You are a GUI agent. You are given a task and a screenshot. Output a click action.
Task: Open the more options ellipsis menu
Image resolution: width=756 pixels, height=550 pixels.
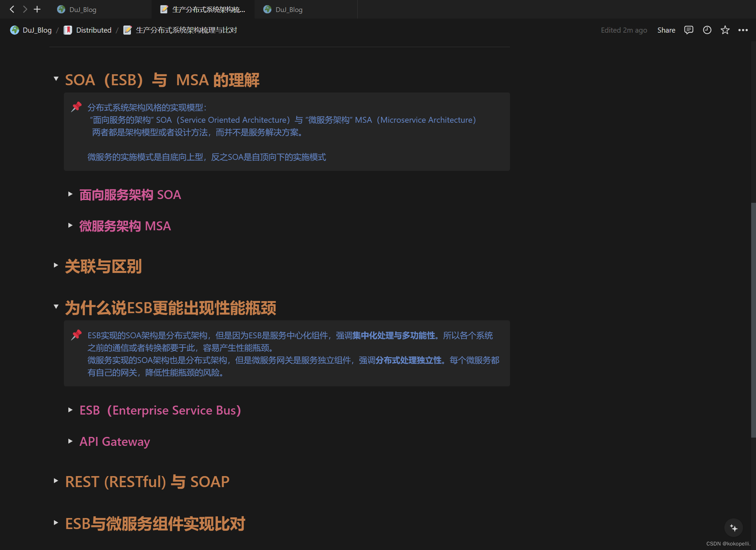tap(743, 30)
